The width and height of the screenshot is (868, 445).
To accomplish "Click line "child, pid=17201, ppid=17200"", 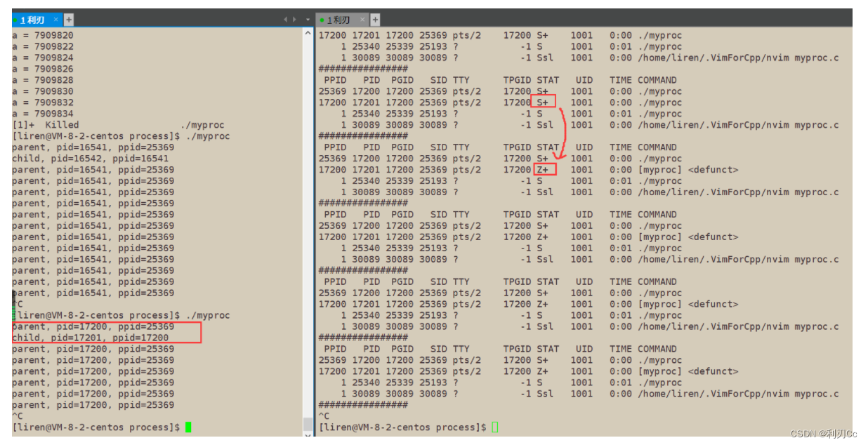I will point(91,338).
